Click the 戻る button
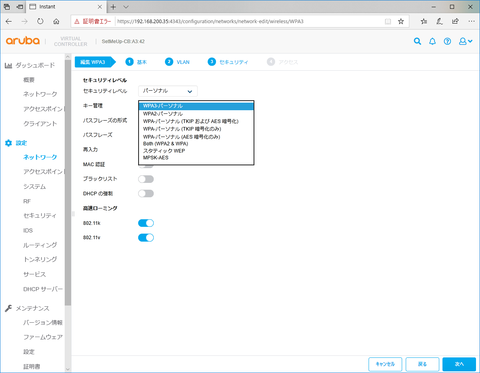This screenshot has height=373, width=480. point(422,364)
